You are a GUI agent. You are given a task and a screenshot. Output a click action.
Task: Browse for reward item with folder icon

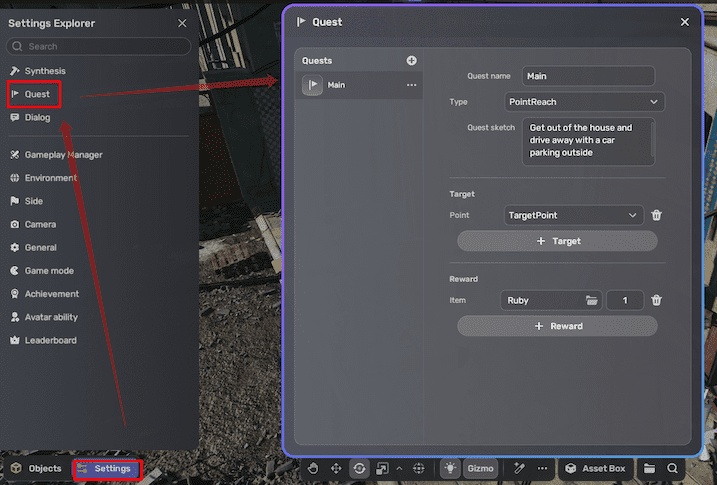tap(591, 300)
